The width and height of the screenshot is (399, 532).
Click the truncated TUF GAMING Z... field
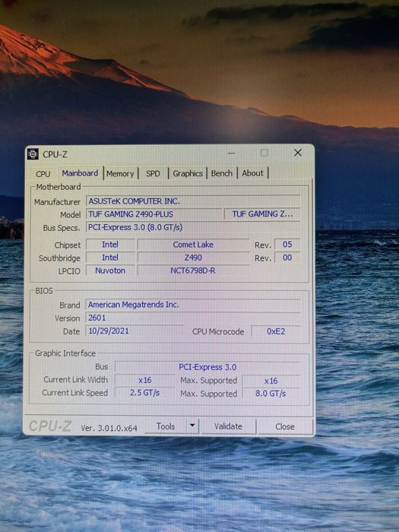coord(262,214)
